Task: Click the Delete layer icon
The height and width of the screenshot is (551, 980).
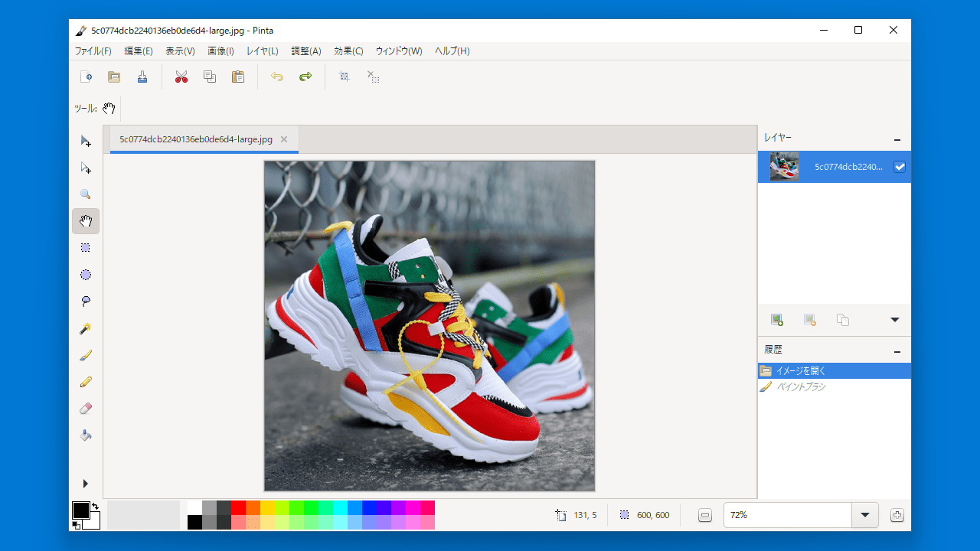Action: [810, 320]
